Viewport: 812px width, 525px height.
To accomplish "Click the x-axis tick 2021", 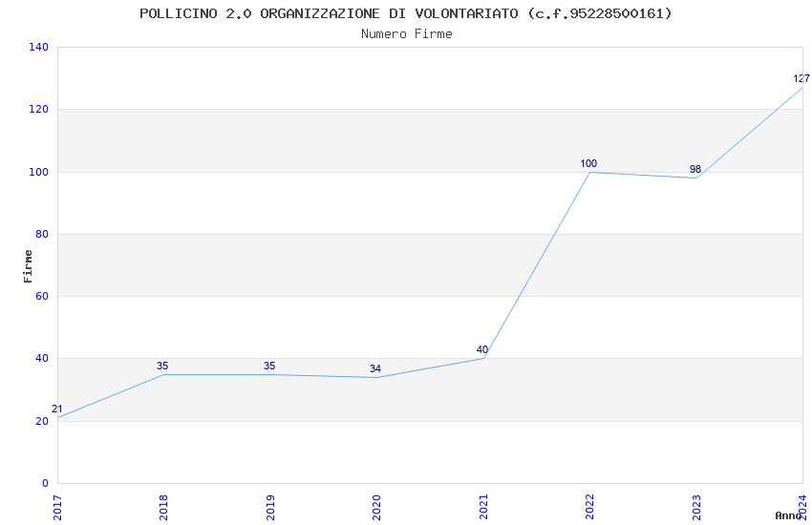I will point(483,507).
